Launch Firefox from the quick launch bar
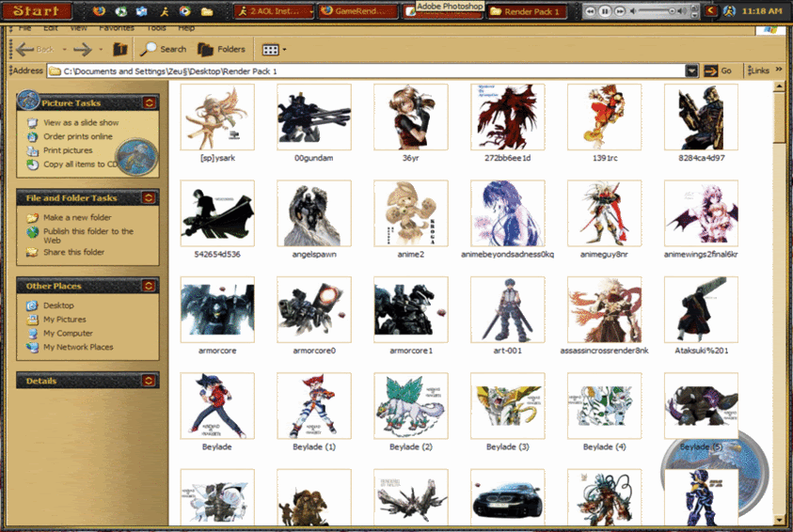 point(100,10)
